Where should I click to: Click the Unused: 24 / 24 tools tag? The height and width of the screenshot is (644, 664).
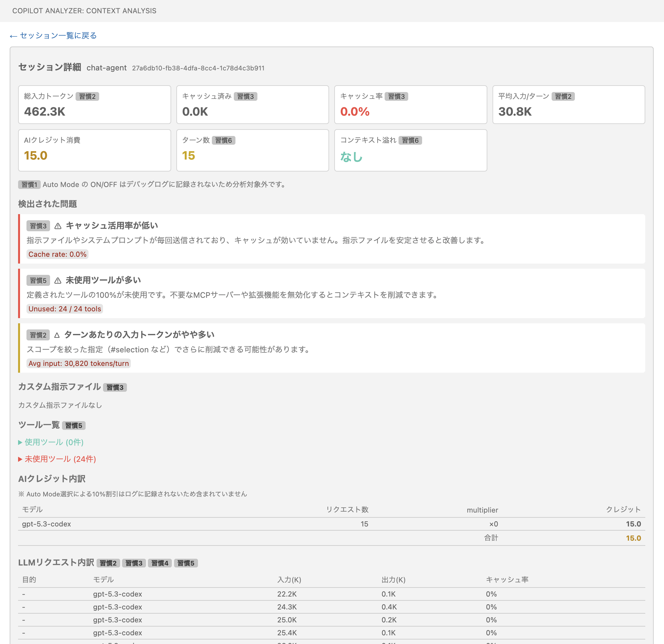65,309
